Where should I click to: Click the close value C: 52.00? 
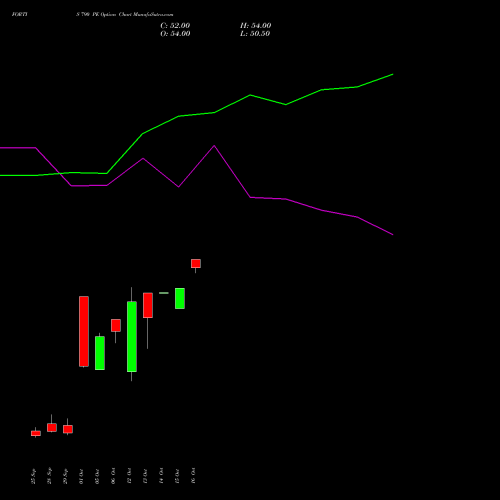pyautogui.click(x=175, y=26)
